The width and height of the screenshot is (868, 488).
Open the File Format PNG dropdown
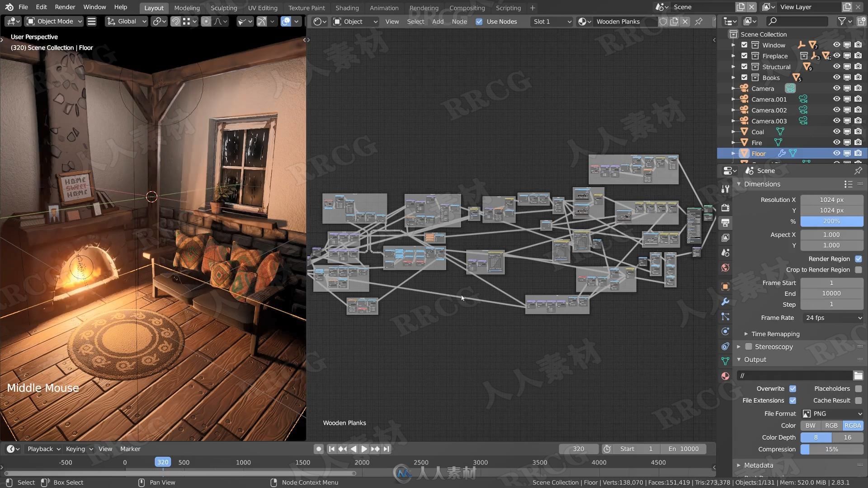coord(832,413)
